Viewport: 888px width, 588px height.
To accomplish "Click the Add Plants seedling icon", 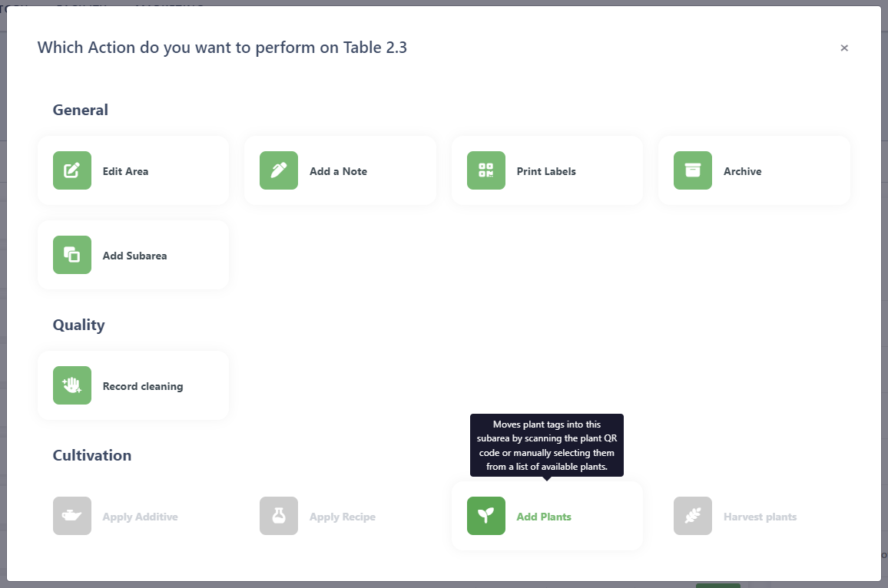I will [x=486, y=516].
